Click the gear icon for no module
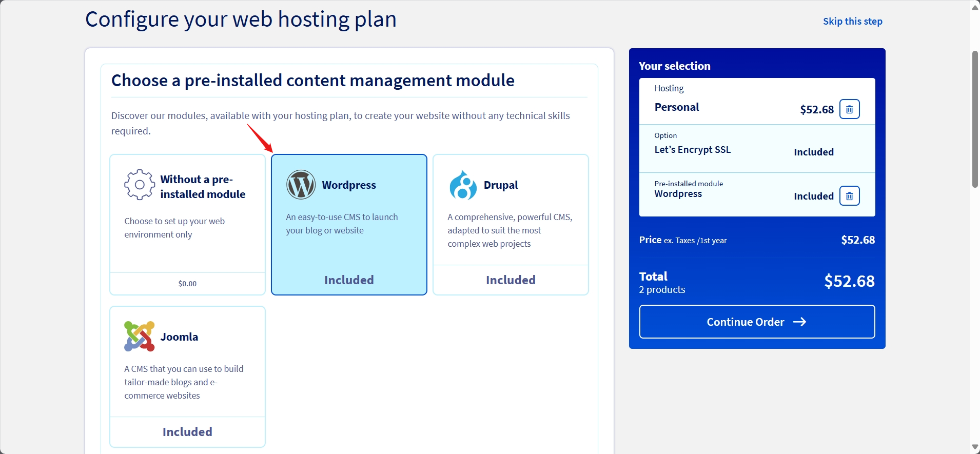Screen dimensions: 980x454 (x=139, y=185)
